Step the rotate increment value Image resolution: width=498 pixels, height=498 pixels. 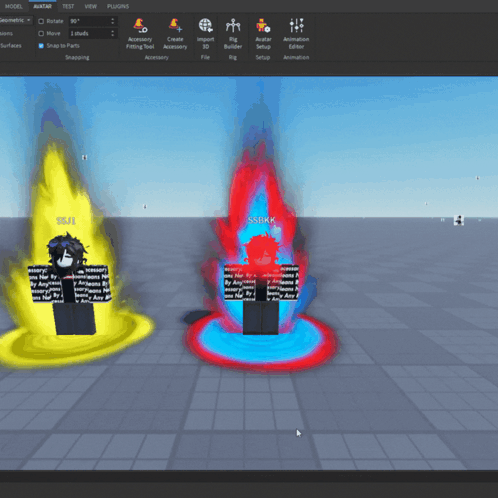pyautogui.click(x=113, y=21)
